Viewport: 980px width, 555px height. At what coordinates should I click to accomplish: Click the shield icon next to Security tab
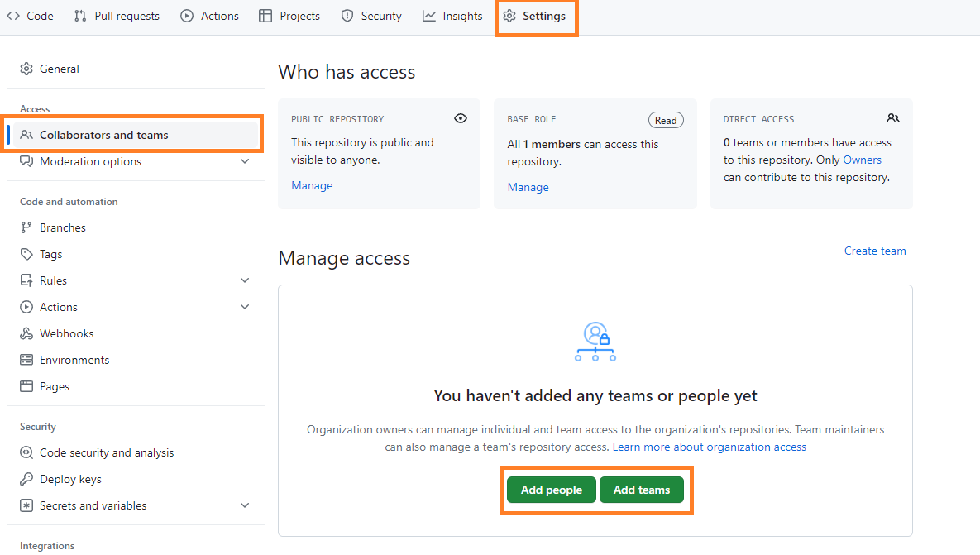coord(347,16)
